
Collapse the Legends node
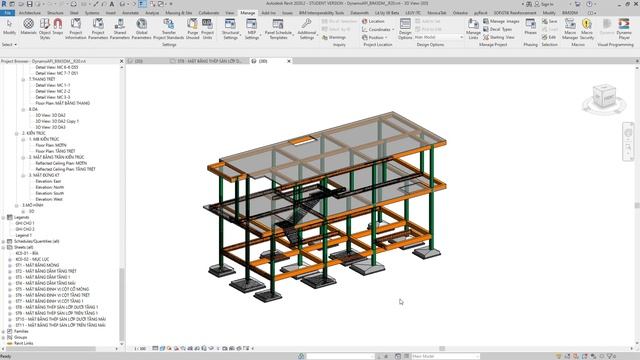point(4,218)
